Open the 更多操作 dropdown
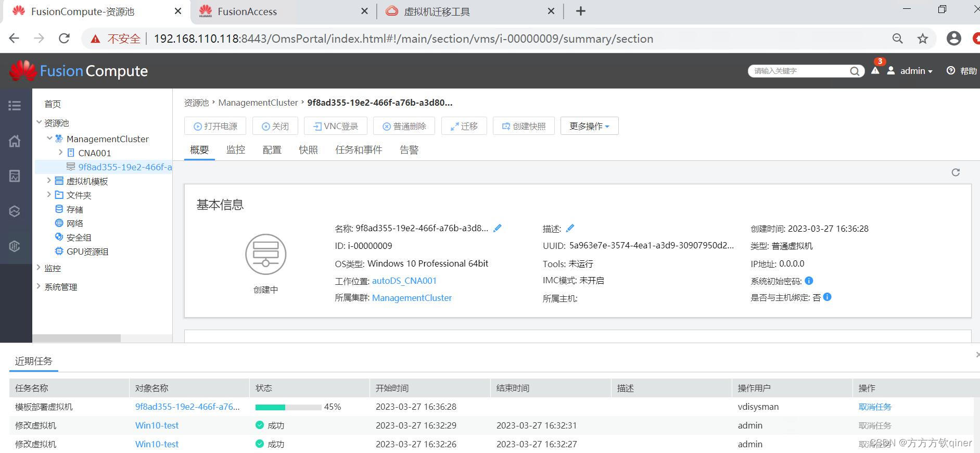 coord(589,126)
